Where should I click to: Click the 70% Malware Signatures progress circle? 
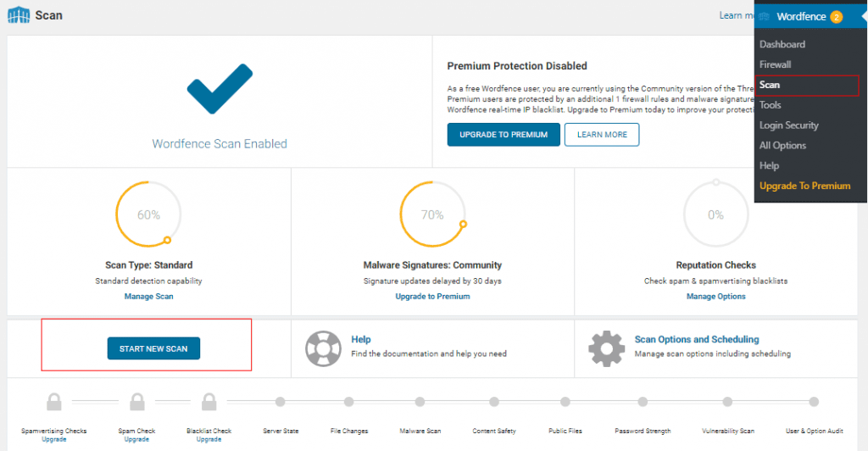click(432, 214)
